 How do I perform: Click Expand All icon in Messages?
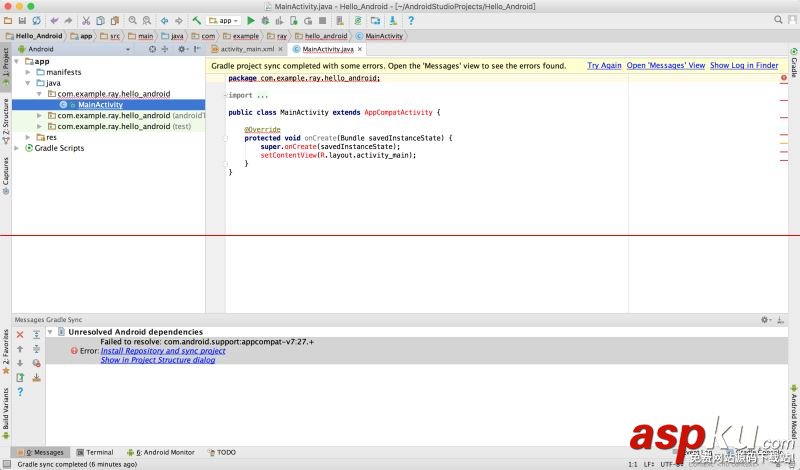[x=36, y=335]
